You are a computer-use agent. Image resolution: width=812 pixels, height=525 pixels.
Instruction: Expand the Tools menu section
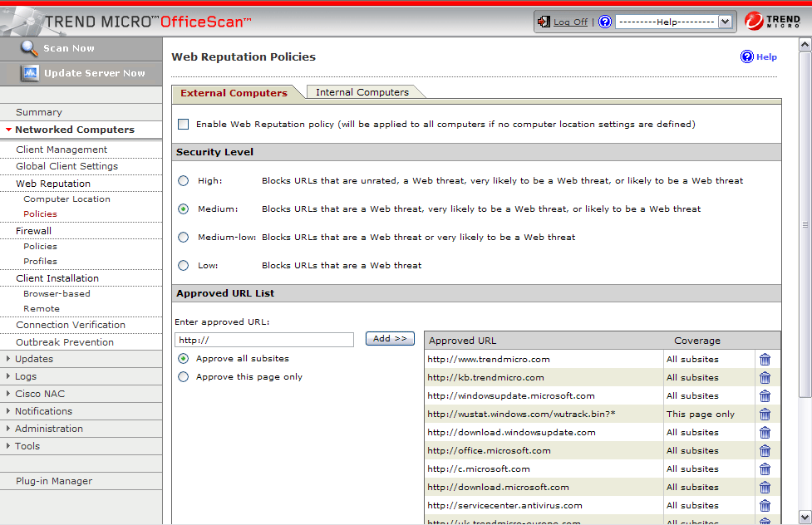coord(8,446)
